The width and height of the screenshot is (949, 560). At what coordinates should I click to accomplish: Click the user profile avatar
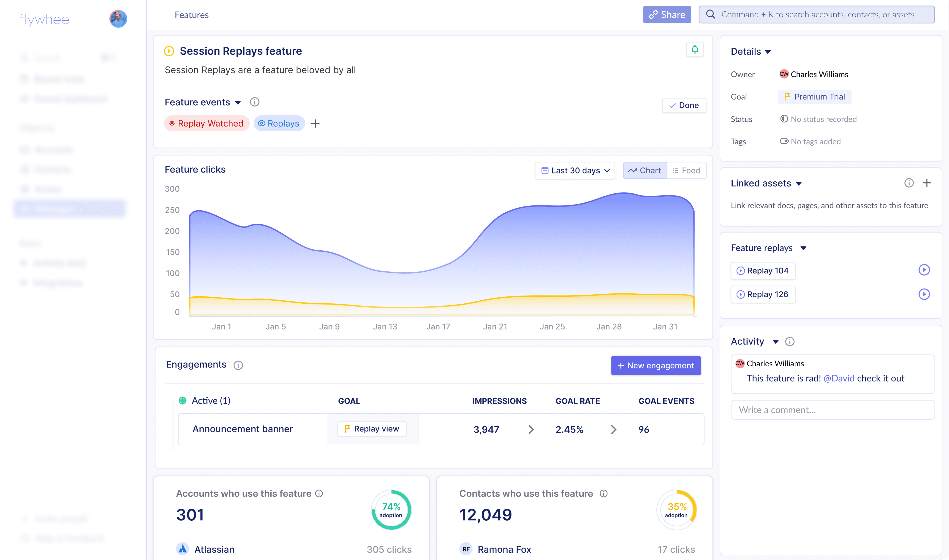point(118,19)
